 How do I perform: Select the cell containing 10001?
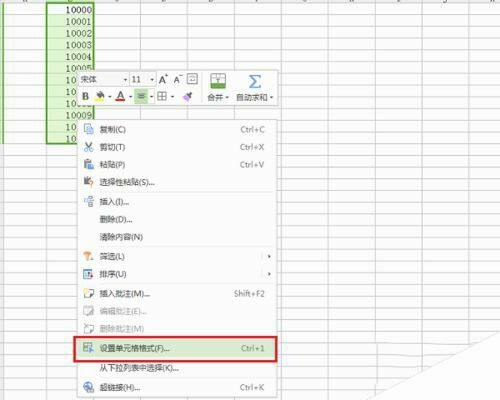pyautogui.click(x=70, y=22)
